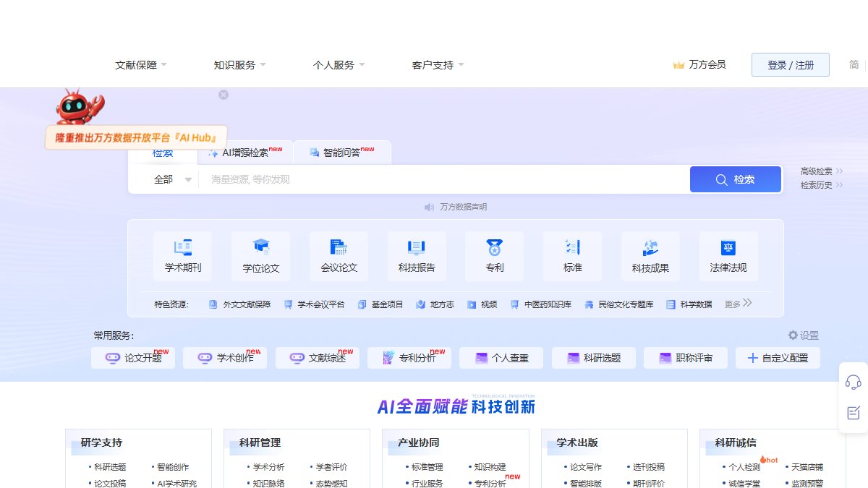
Task: Switch to the 智能问答 tab
Action: pos(341,153)
